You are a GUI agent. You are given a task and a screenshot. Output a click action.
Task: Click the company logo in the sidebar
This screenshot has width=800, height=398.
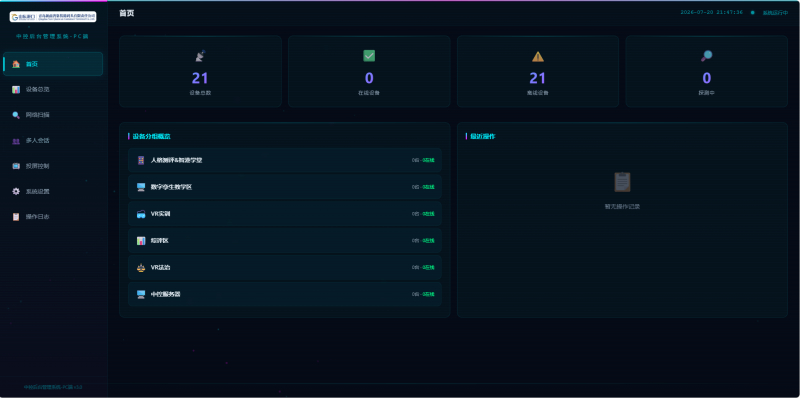[x=53, y=17]
